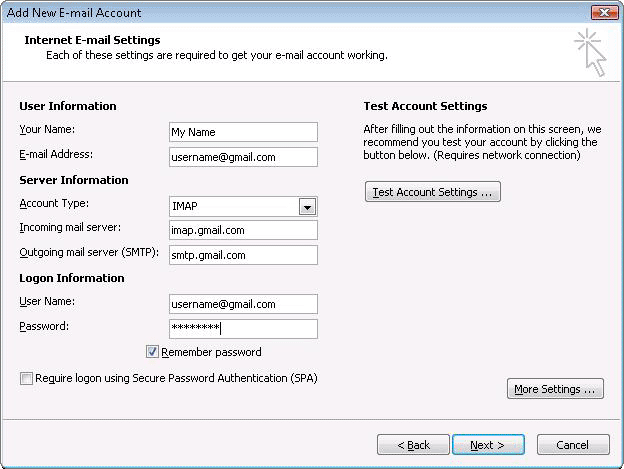Enable or disable Remember password checkbox

pyautogui.click(x=153, y=352)
